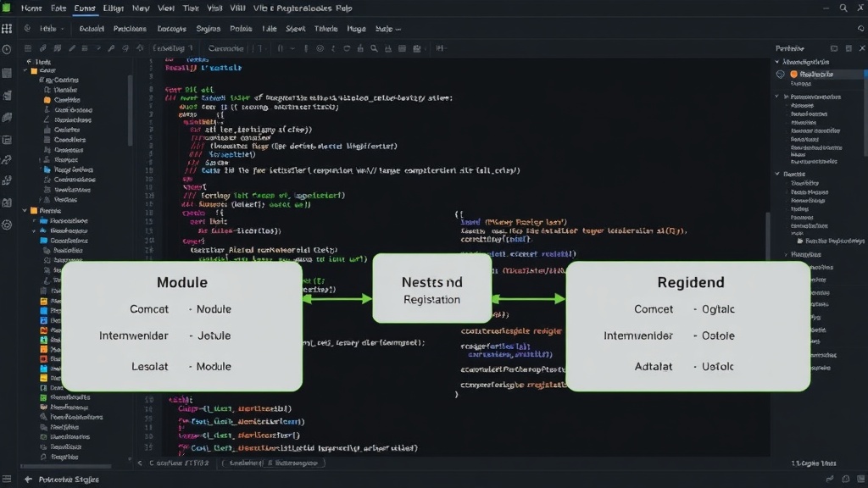Click the first icon in bottom-right status bar
868x488 pixels.
coord(830,480)
